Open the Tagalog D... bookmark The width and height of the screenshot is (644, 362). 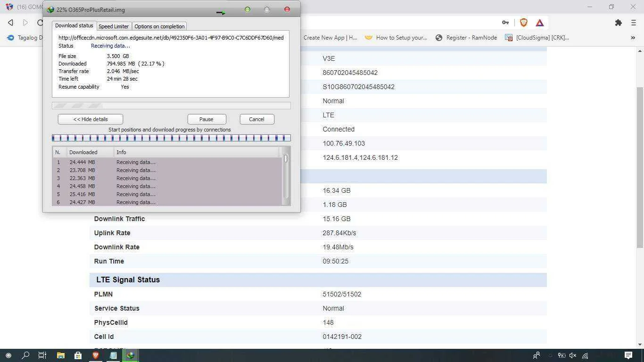coord(25,38)
